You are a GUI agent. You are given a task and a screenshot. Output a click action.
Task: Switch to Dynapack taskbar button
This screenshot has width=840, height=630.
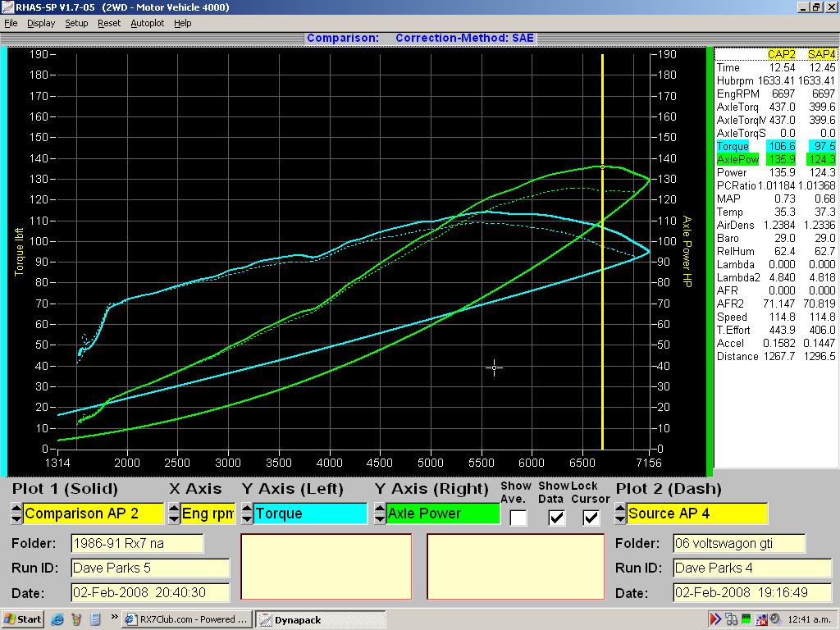(321, 620)
